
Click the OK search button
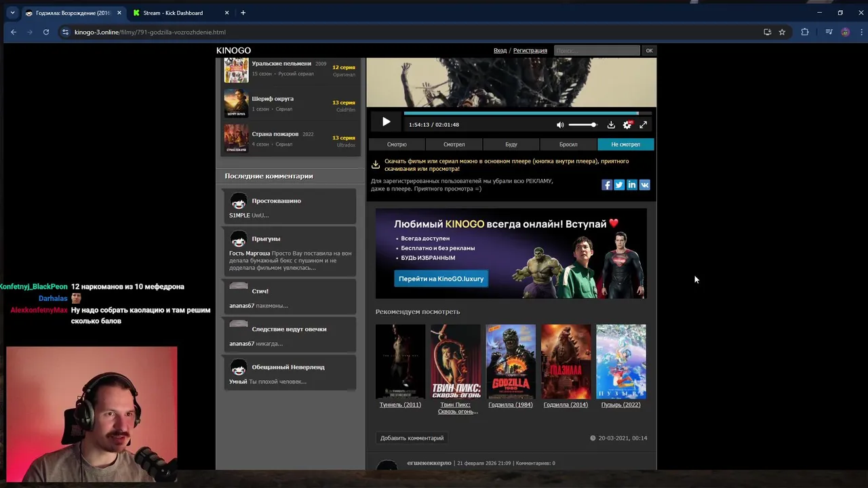coord(649,50)
